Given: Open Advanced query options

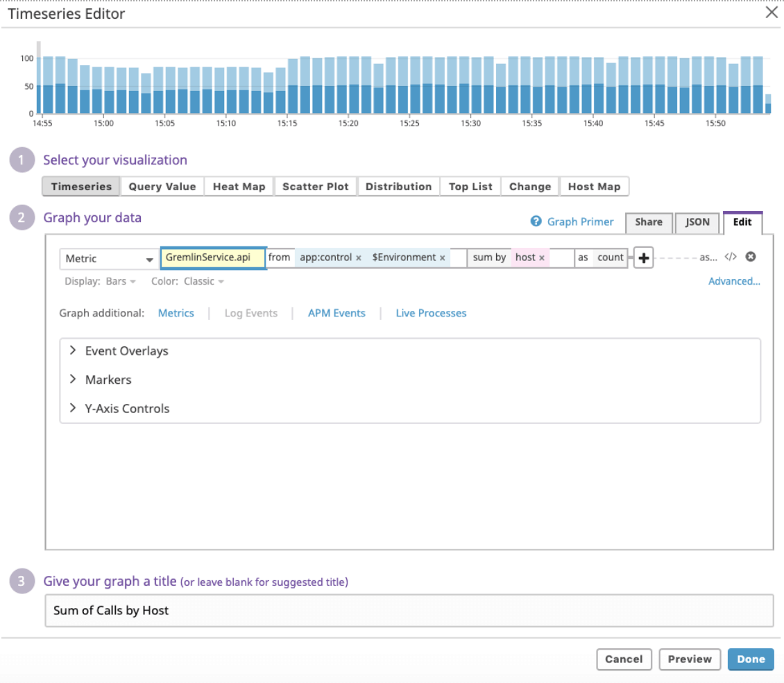Looking at the screenshot, I should [734, 281].
